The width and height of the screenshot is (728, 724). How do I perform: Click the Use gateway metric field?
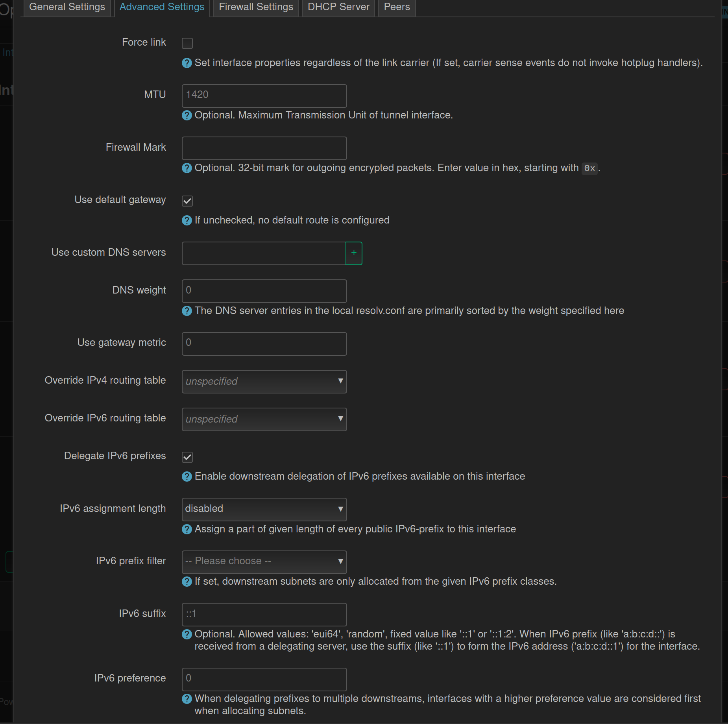coord(264,344)
